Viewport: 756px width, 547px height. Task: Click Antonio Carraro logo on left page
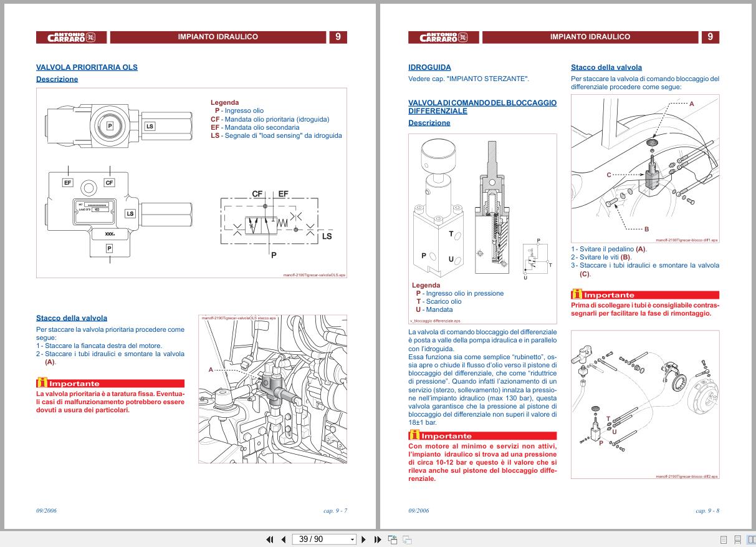coord(72,37)
